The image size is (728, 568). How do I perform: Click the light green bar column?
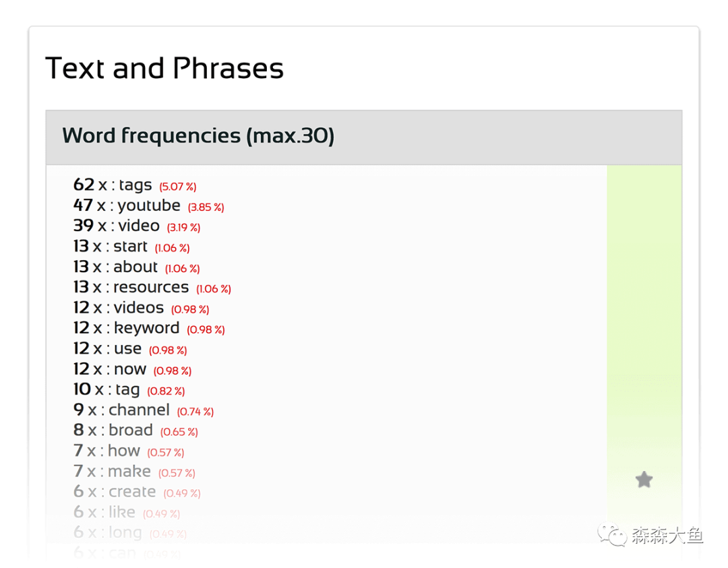point(644,303)
